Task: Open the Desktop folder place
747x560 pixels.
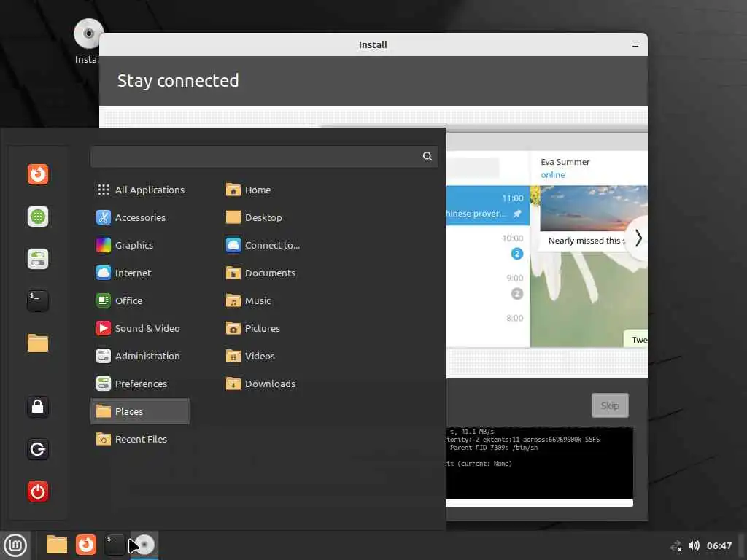Action: click(254, 217)
